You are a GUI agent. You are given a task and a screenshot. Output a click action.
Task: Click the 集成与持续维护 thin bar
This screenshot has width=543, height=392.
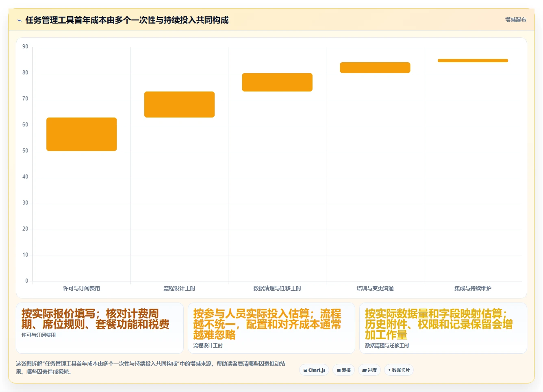[473, 61]
